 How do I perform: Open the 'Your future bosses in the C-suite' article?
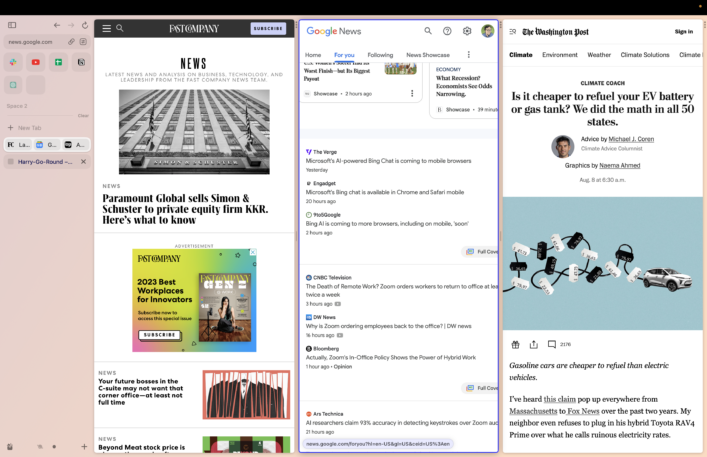tap(141, 392)
